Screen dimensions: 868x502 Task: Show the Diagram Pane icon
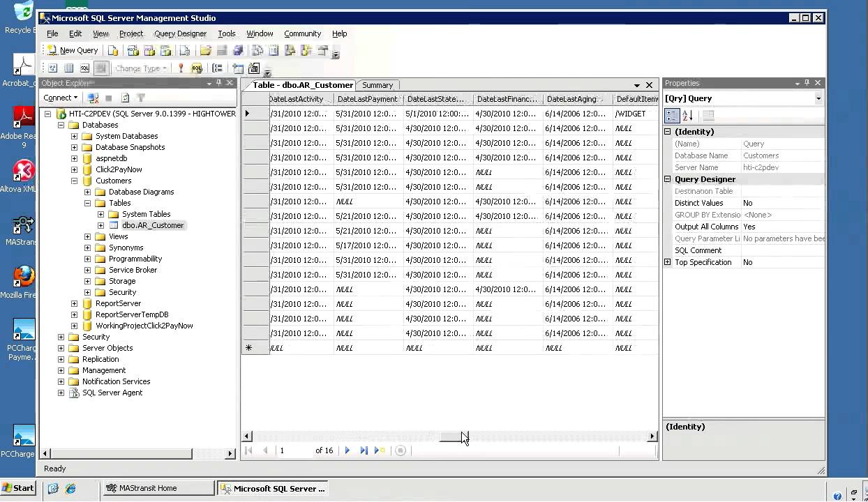point(52,68)
